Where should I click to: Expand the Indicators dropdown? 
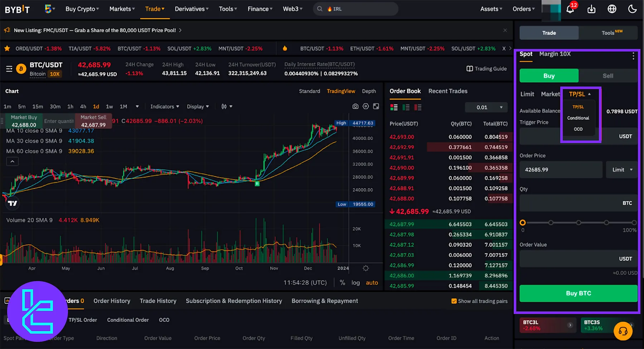click(164, 107)
